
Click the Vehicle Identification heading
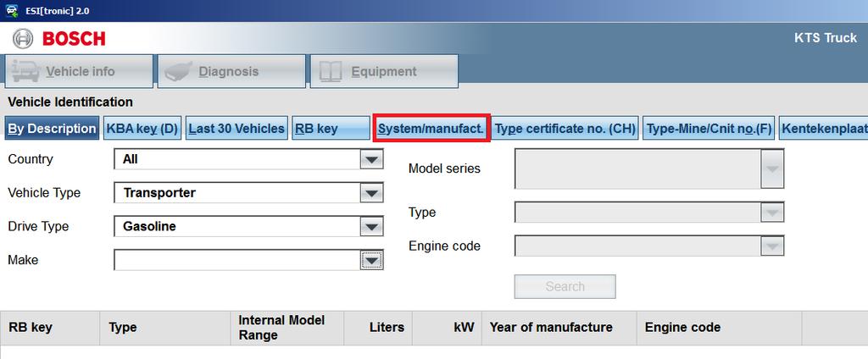(x=70, y=102)
